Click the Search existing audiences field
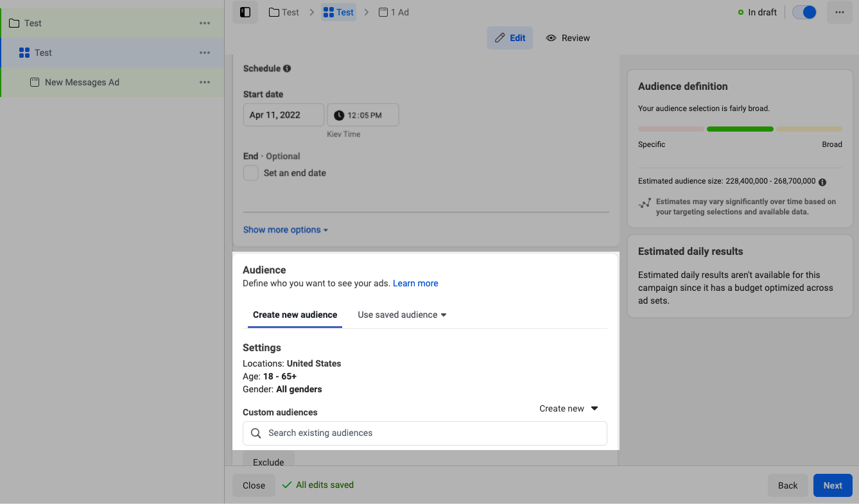The height and width of the screenshot is (504, 859). click(424, 433)
